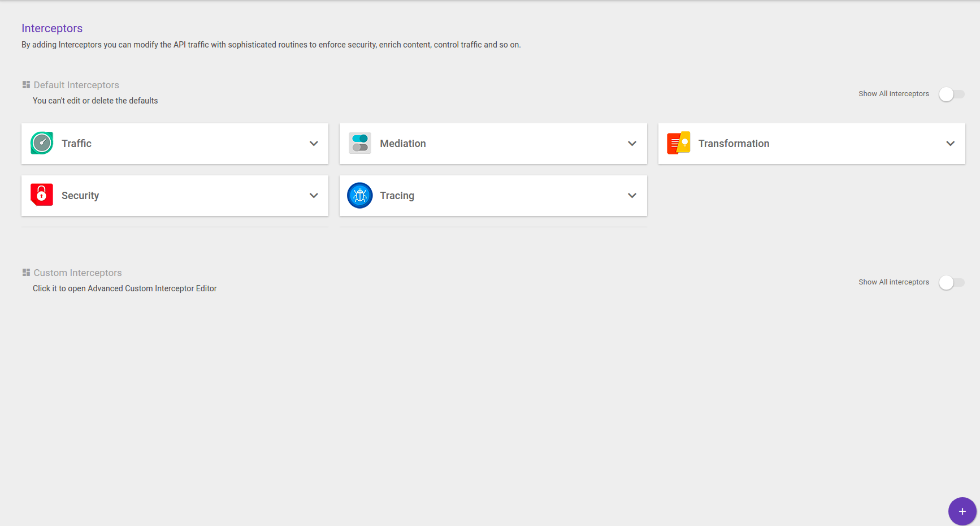Click the Default Interceptors grid icon
Screen dimensions: 980x526
pos(26,85)
